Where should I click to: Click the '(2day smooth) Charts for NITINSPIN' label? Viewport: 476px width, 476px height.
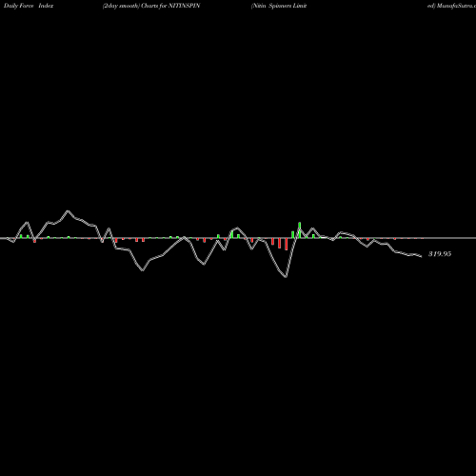click(151, 6)
